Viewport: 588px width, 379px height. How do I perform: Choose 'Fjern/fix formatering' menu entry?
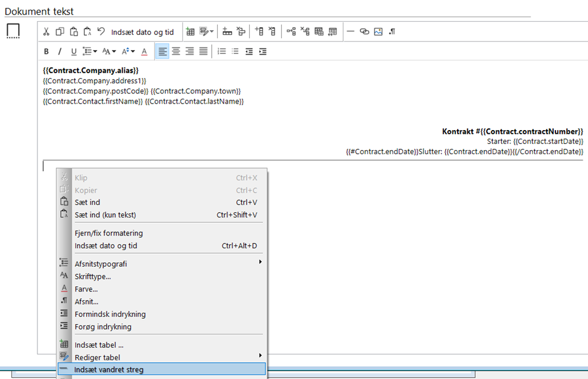(x=162, y=233)
